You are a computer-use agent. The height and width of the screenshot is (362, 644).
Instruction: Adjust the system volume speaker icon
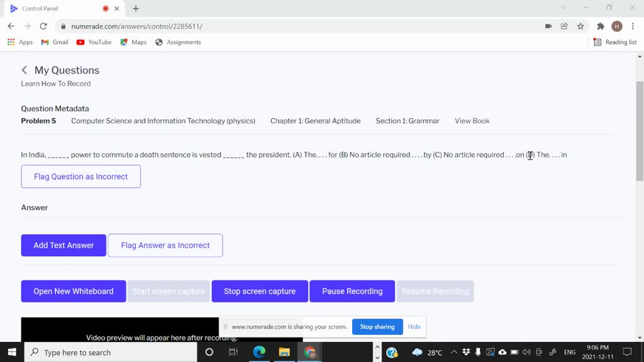[x=526, y=352]
